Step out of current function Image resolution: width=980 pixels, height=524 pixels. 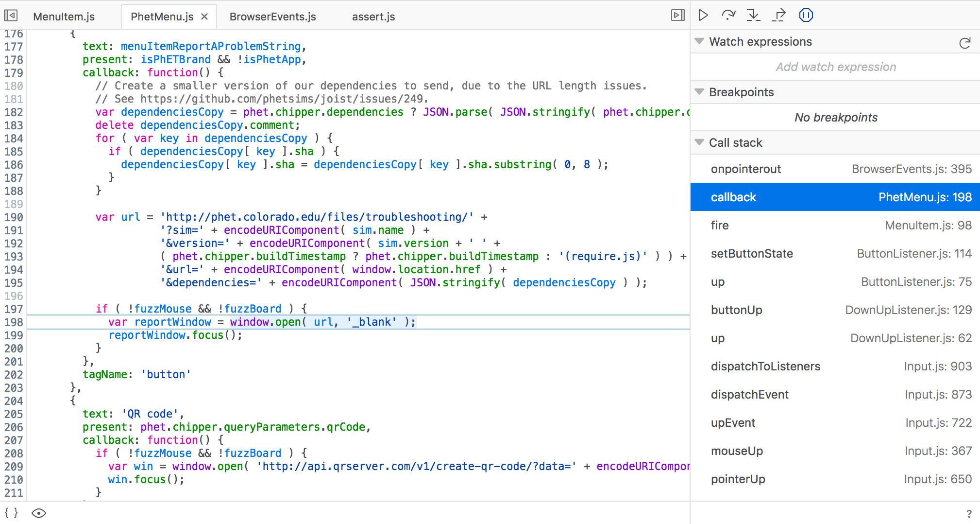[779, 16]
